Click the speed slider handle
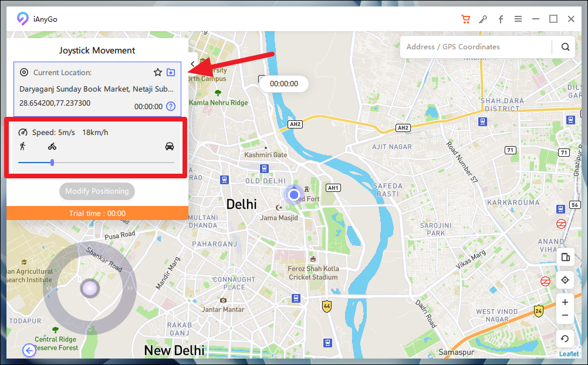The height and width of the screenshot is (365, 588). point(52,163)
